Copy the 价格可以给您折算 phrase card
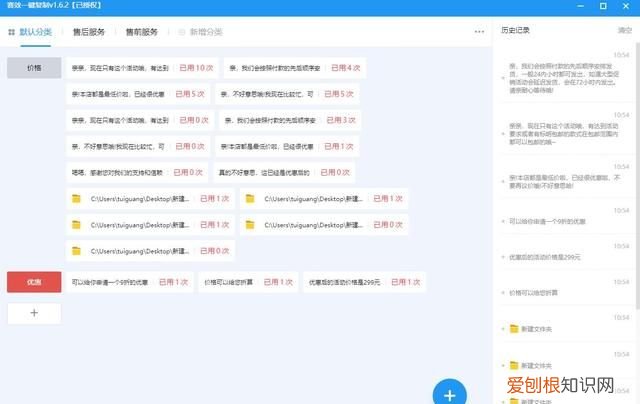The image size is (640, 404). (248, 282)
